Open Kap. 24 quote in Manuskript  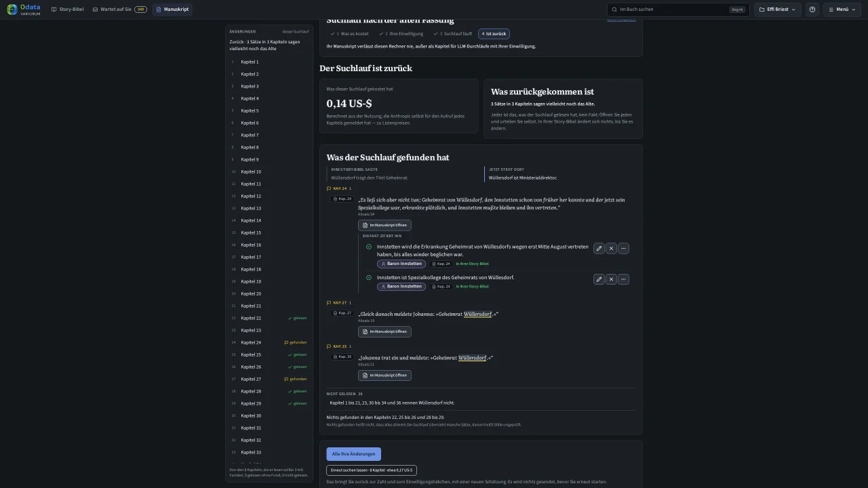[x=384, y=225]
